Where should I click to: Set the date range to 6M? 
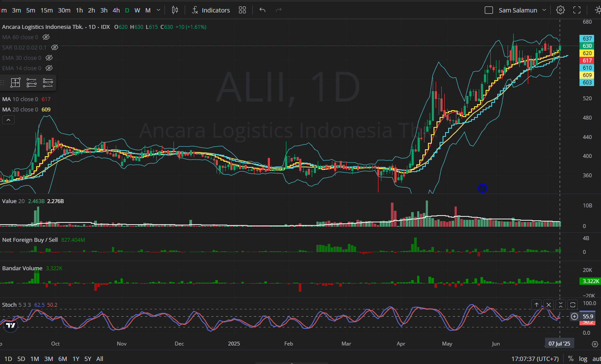point(62,358)
